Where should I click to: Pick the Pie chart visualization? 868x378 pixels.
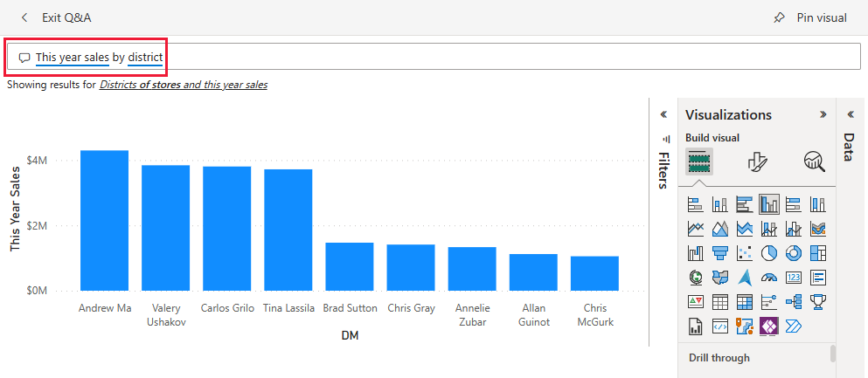click(x=769, y=254)
